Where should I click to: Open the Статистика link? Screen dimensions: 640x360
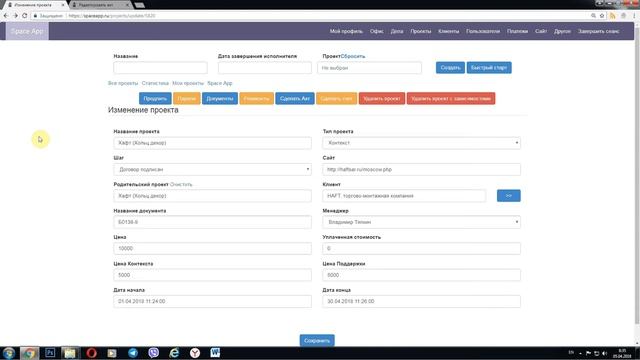[x=155, y=83]
